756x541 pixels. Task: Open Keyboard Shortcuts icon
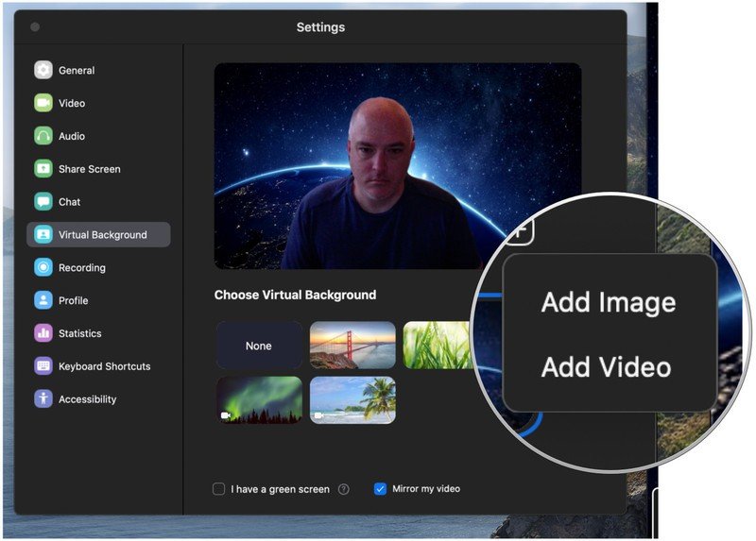tap(43, 366)
